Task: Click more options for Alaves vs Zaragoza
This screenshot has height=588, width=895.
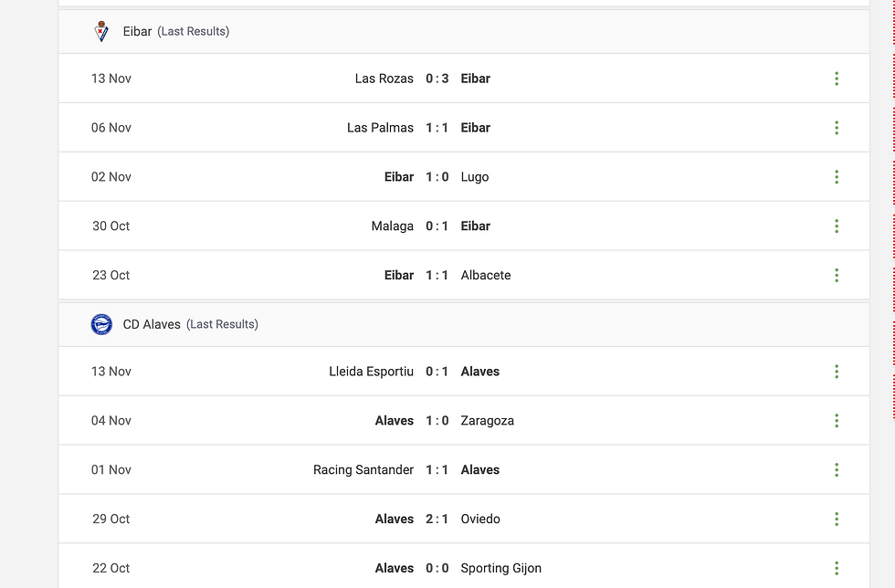Action: click(x=837, y=421)
